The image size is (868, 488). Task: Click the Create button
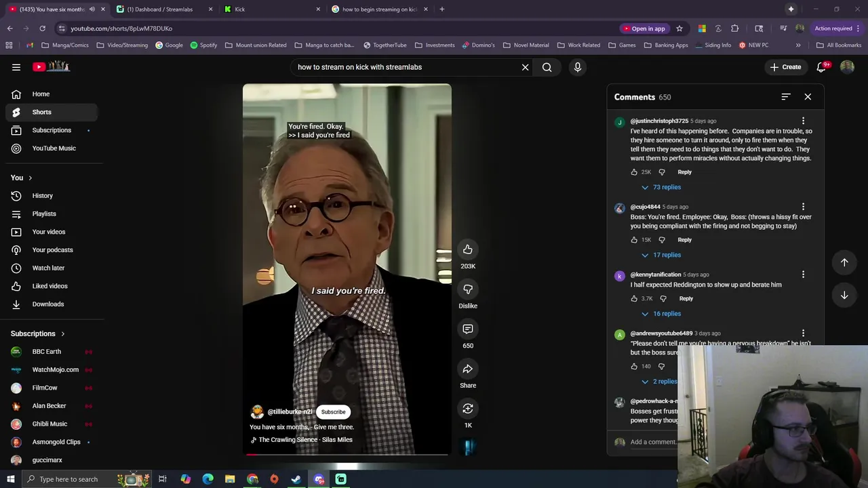785,67
